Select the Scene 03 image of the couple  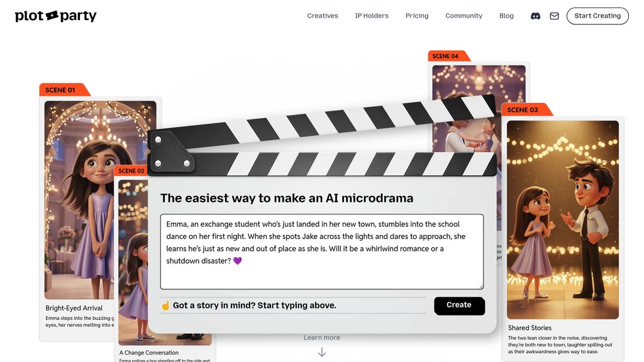point(563,219)
